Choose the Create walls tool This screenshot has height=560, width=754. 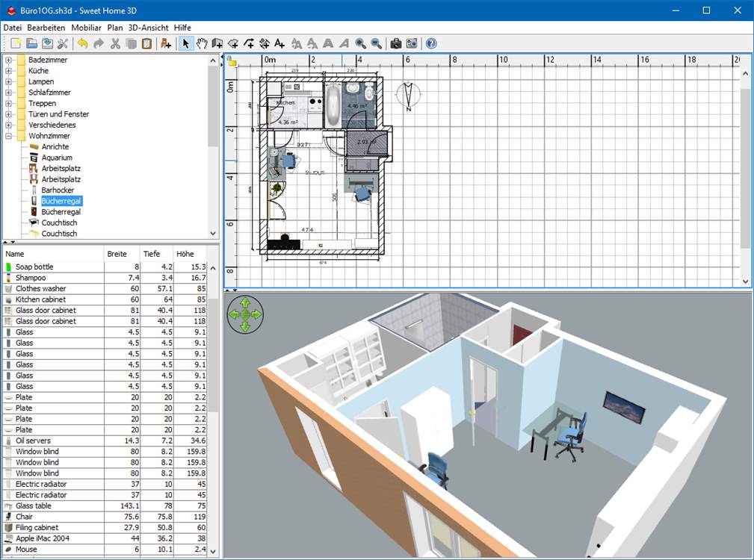click(x=217, y=44)
